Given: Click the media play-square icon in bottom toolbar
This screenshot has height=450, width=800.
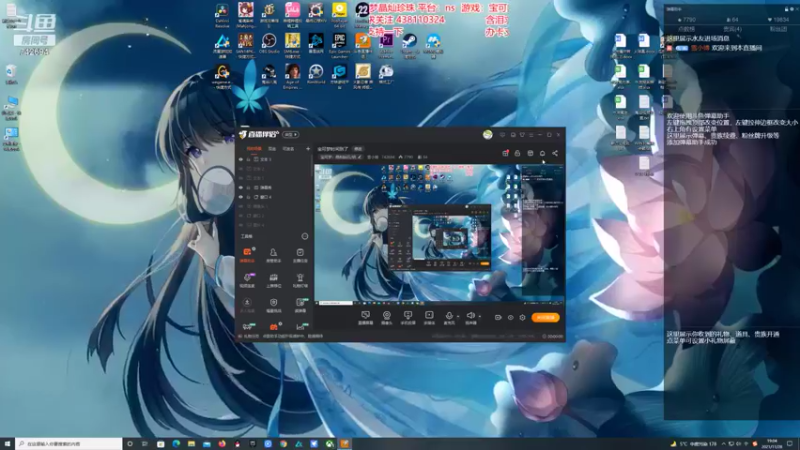Looking at the screenshot, I should 429,315.
